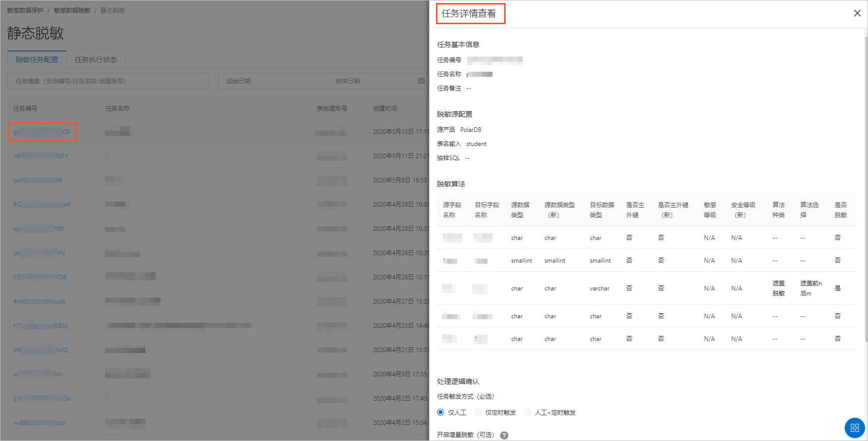Click the 是否脱敏 column header
Screen dimensions: 868x441
click(841, 210)
